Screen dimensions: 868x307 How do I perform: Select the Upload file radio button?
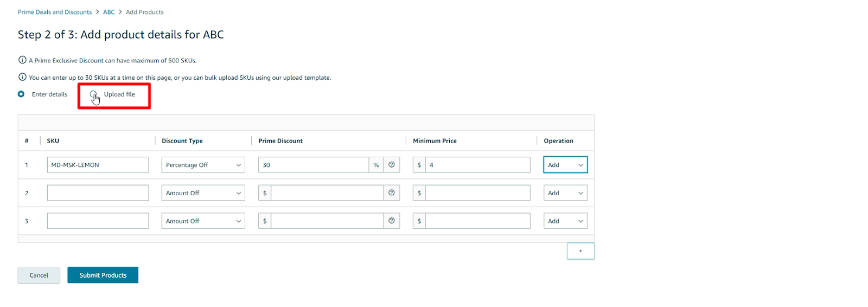[x=93, y=94]
